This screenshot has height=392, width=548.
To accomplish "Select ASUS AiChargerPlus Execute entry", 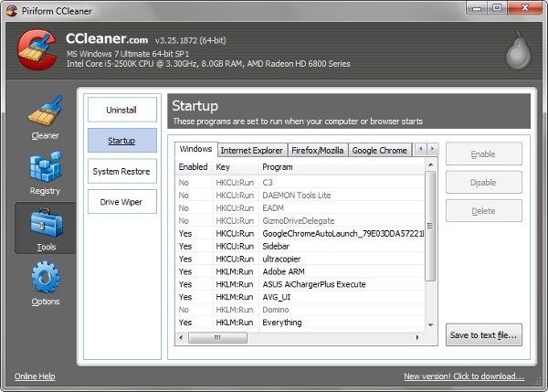I will (x=300, y=284).
